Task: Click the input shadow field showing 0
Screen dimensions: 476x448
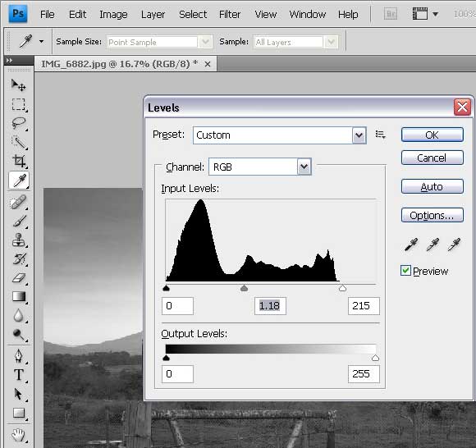Action: [177, 306]
